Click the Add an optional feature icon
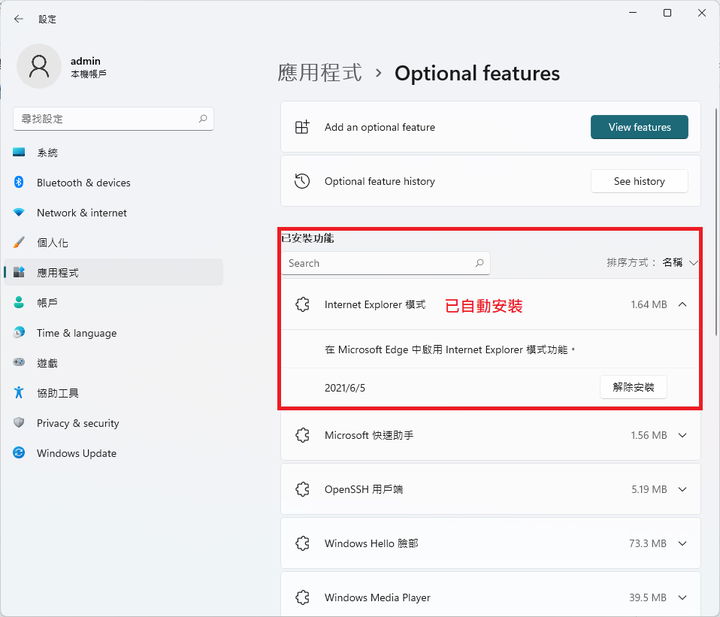The width and height of the screenshot is (720, 617). coord(302,127)
